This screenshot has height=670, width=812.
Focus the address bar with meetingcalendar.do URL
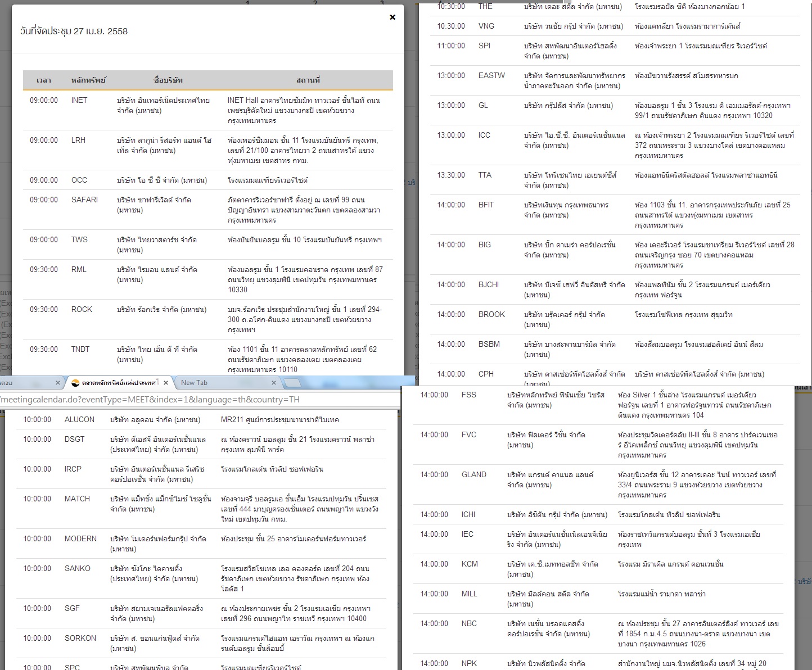pyautogui.click(x=200, y=400)
